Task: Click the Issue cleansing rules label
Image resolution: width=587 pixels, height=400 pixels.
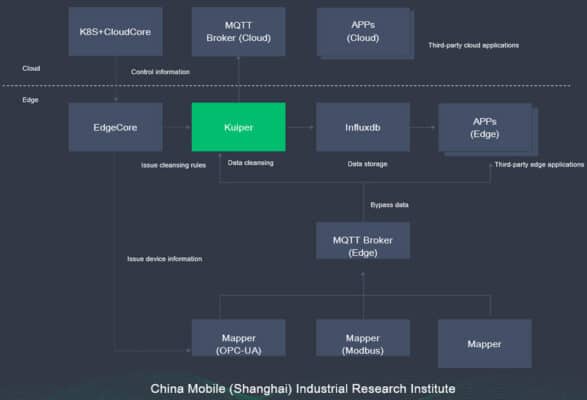Action: pyautogui.click(x=173, y=165)
